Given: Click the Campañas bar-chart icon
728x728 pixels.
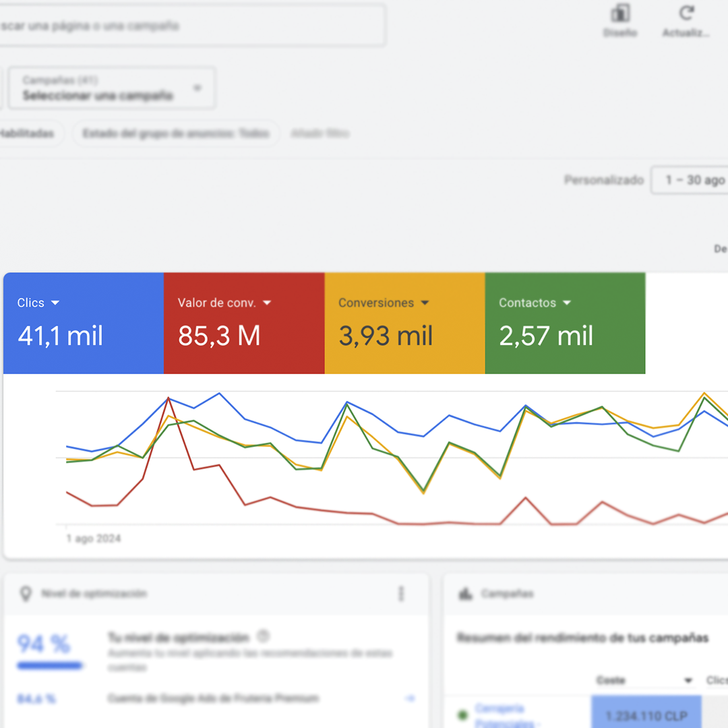Looking at the screenshot, I should pos(465,593).
